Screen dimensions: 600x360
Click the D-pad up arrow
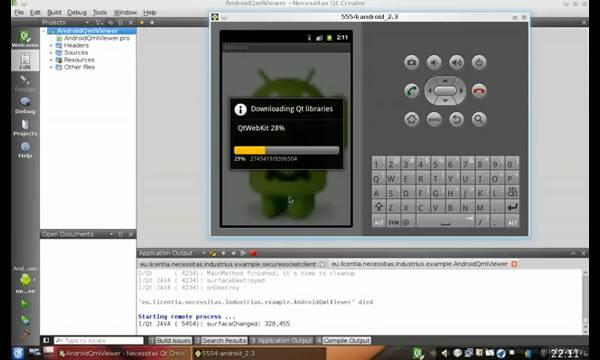pyautogui.click(x=445, y=81)
